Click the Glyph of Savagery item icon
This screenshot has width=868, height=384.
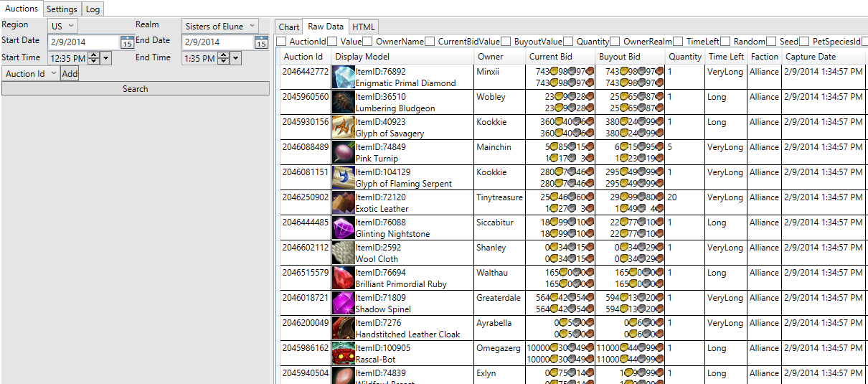point(343,128)
